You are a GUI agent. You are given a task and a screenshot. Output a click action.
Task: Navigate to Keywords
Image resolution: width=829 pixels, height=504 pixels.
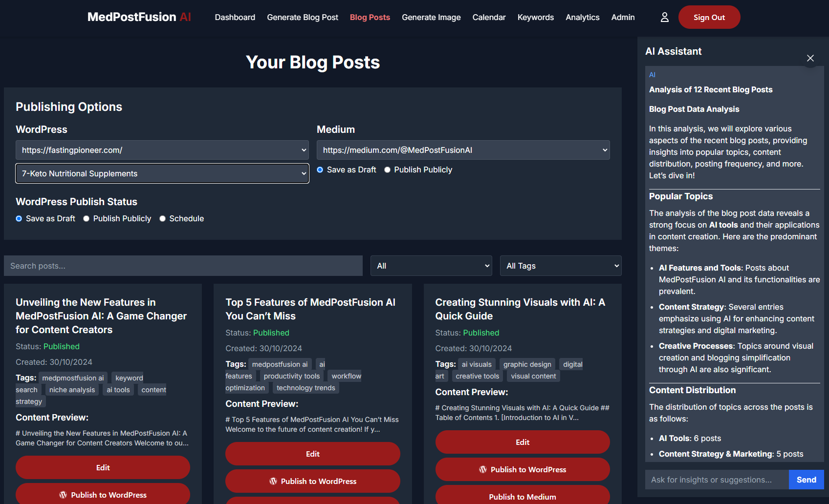pos(536,17)
